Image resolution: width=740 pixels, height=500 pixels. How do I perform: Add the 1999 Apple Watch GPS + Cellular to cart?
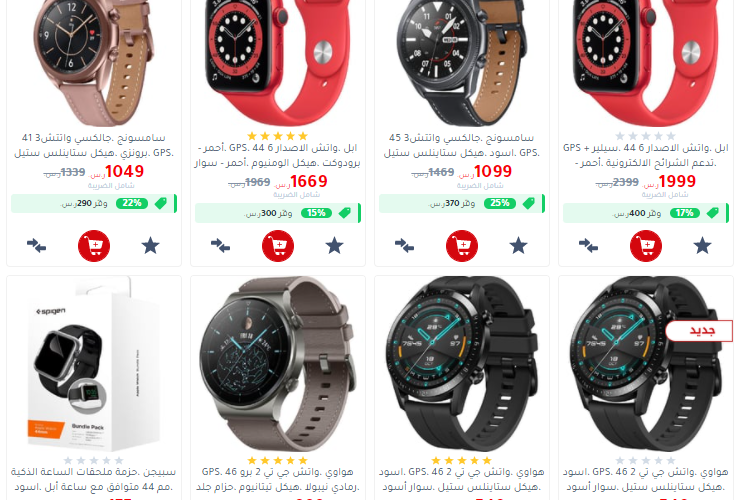point(646,246)
